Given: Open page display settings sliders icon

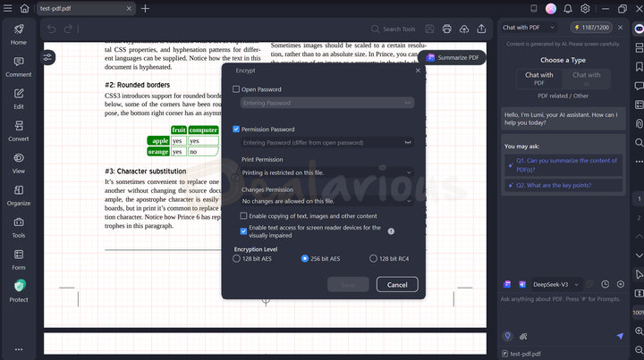Looking at the screenshot, I should (x=47, y=57).
